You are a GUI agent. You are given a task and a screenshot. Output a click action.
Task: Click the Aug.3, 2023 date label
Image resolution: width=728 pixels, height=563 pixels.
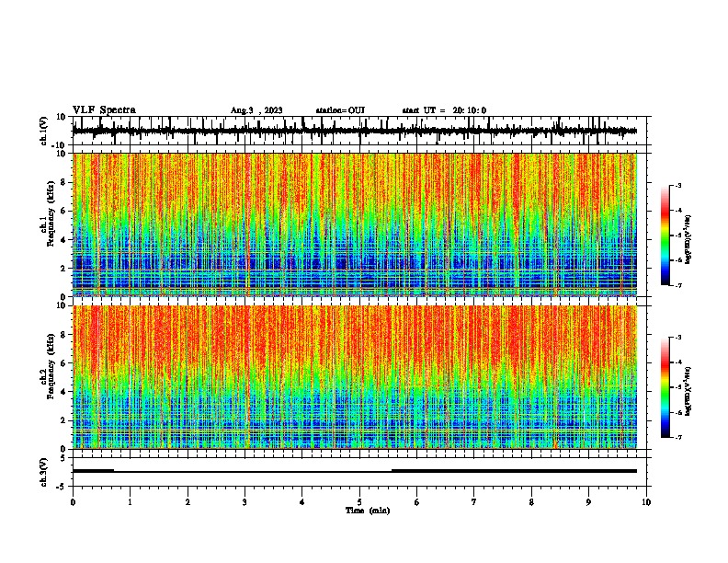[x=256, y=110]
